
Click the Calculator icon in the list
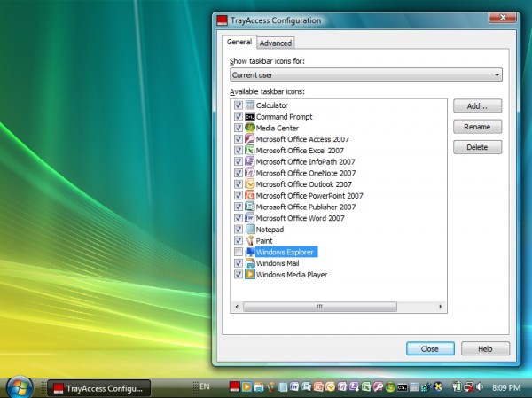[x=250, y=105]
